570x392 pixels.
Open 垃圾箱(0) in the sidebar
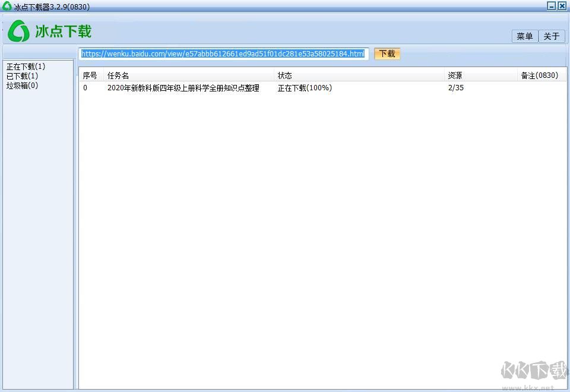(x=22, y=86)
